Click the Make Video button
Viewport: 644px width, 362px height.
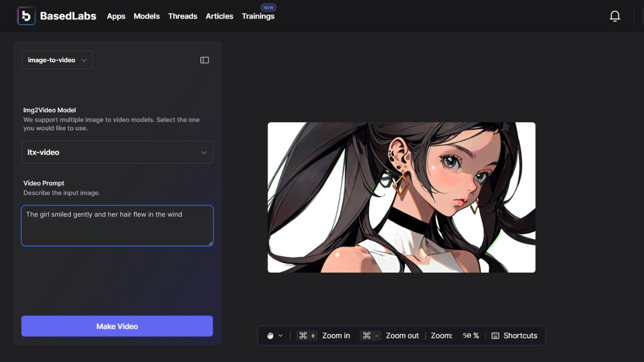tap(117, 326)
